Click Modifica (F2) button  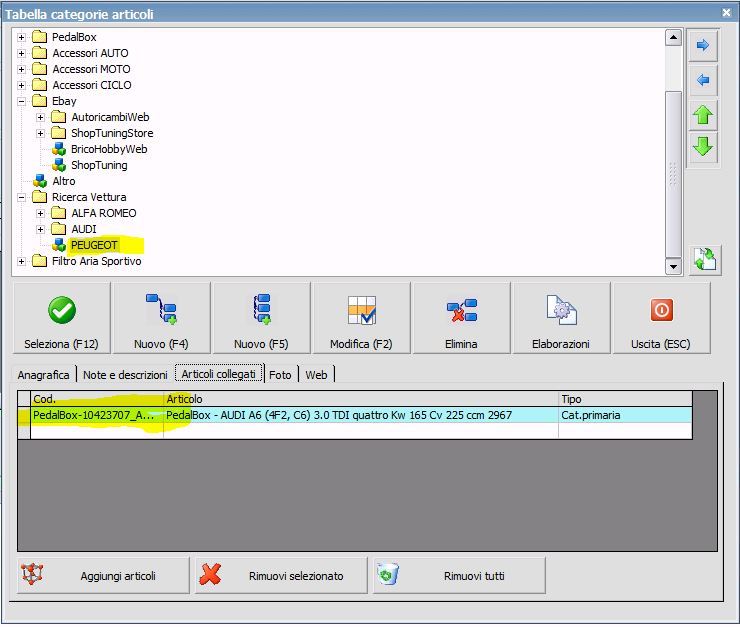(362, 318)
